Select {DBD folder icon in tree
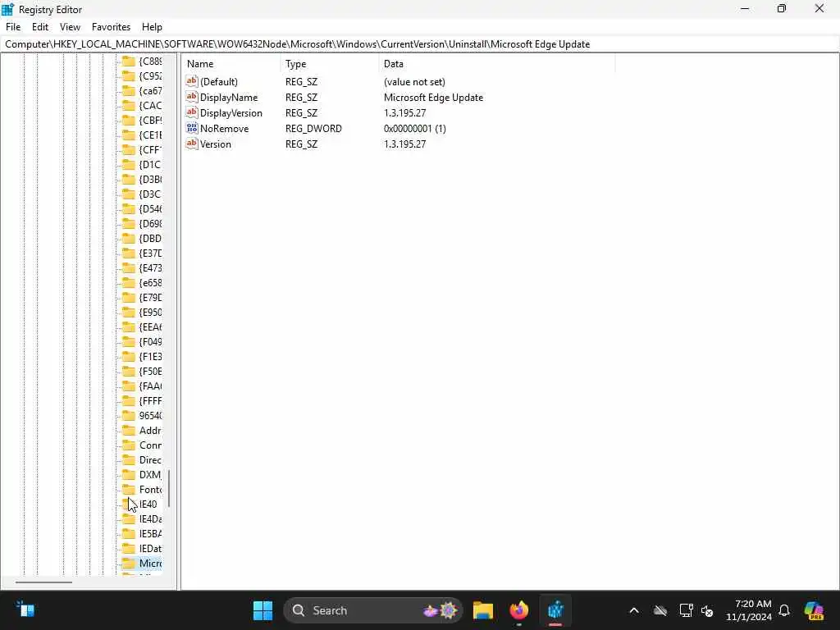 (x=129, y=239)
